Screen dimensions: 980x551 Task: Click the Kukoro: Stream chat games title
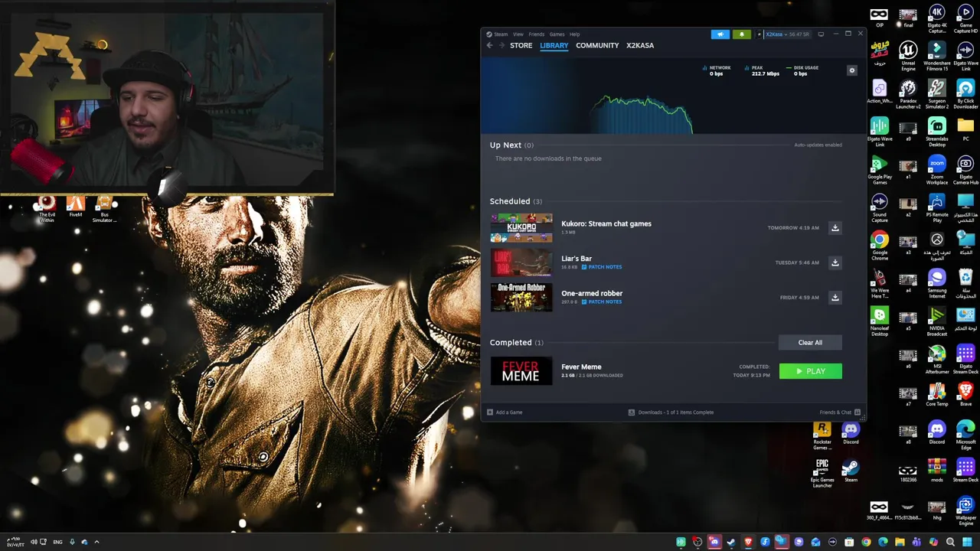(606, 223)
